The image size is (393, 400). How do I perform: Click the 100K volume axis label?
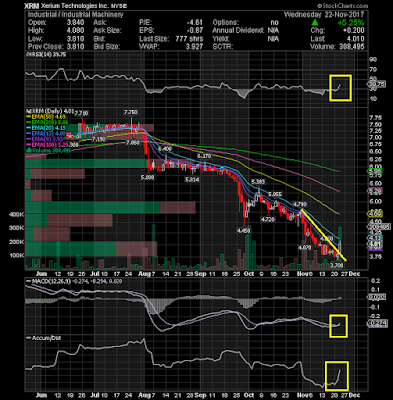17,256
